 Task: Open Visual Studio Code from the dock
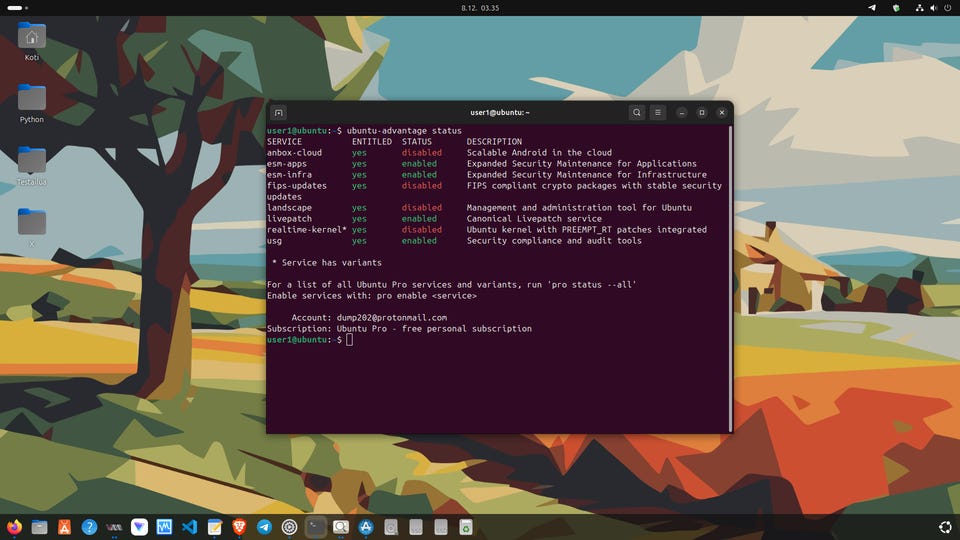pyautogui.click(x=189, y=526)
